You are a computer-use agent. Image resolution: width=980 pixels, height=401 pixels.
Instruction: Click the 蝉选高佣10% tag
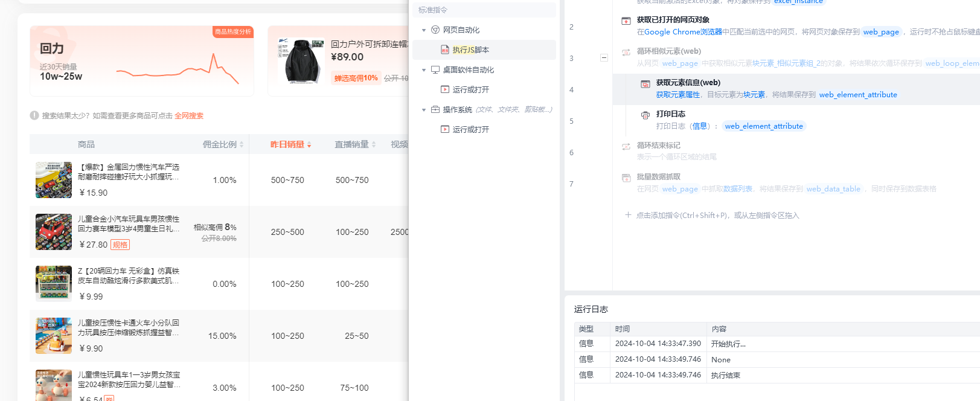click(x=356, y=79)
